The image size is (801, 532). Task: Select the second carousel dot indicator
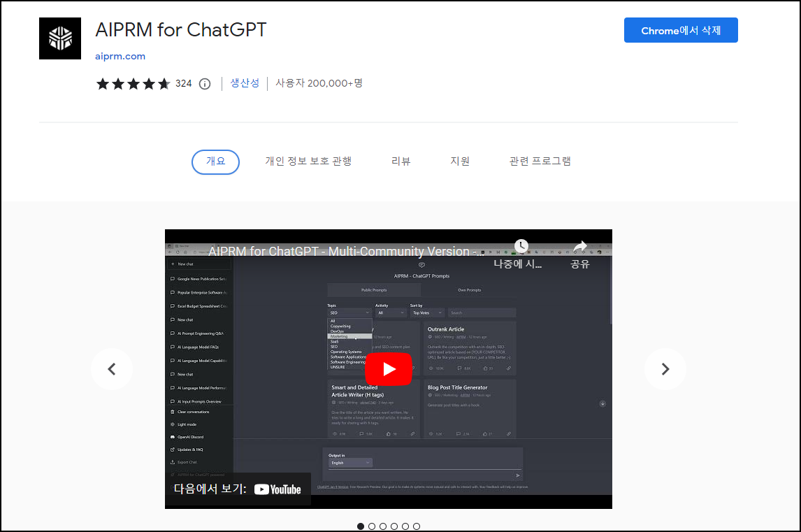click(372, 526)
